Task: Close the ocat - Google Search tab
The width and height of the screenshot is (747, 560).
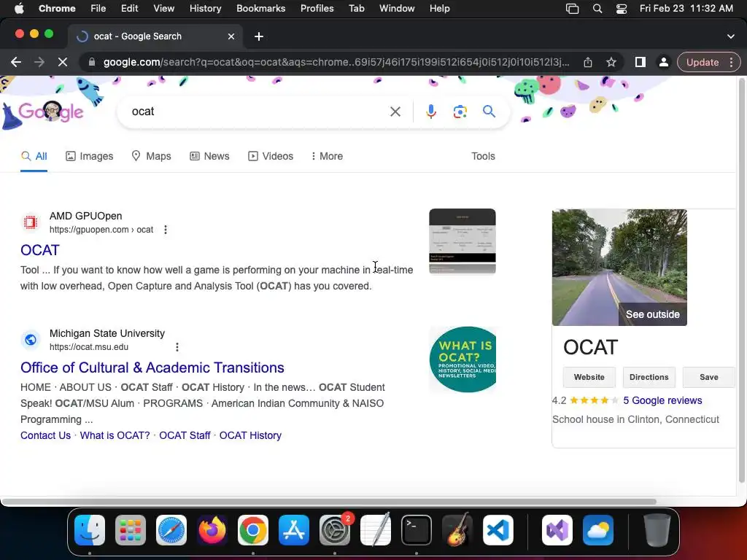Action: (x=231, y=36)
